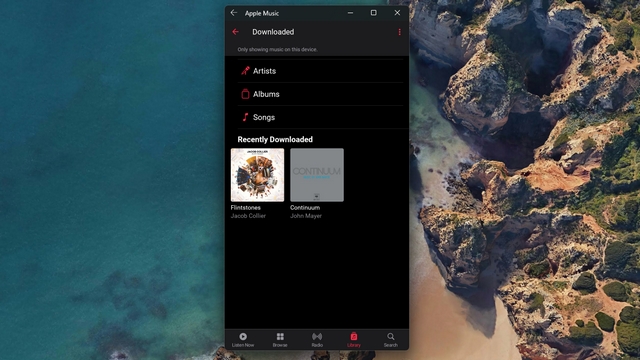The height and width of the screenshot is (360, 640).
Task: Click the red back arrow beside Downloaded
Action: click(236, 32)
